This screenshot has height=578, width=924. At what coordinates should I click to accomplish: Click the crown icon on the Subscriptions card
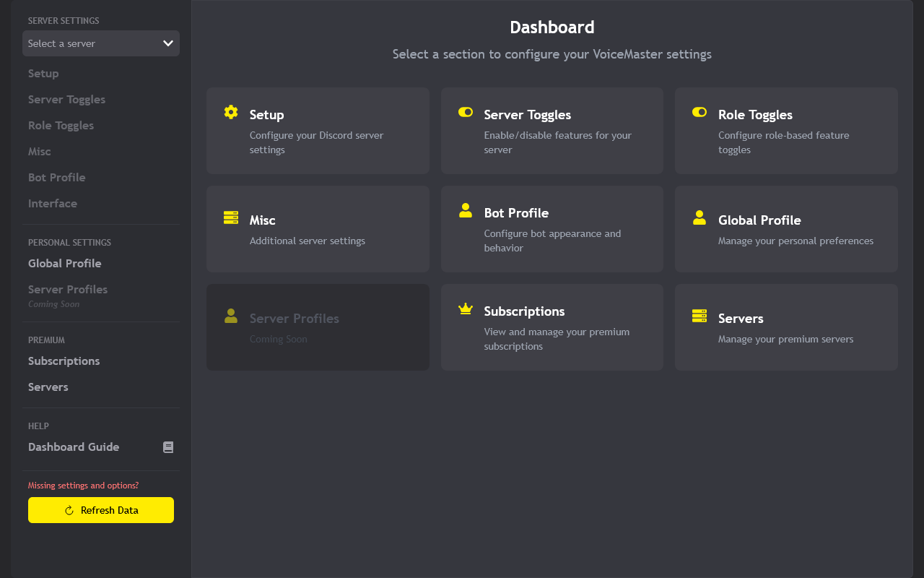pos(464,309)
